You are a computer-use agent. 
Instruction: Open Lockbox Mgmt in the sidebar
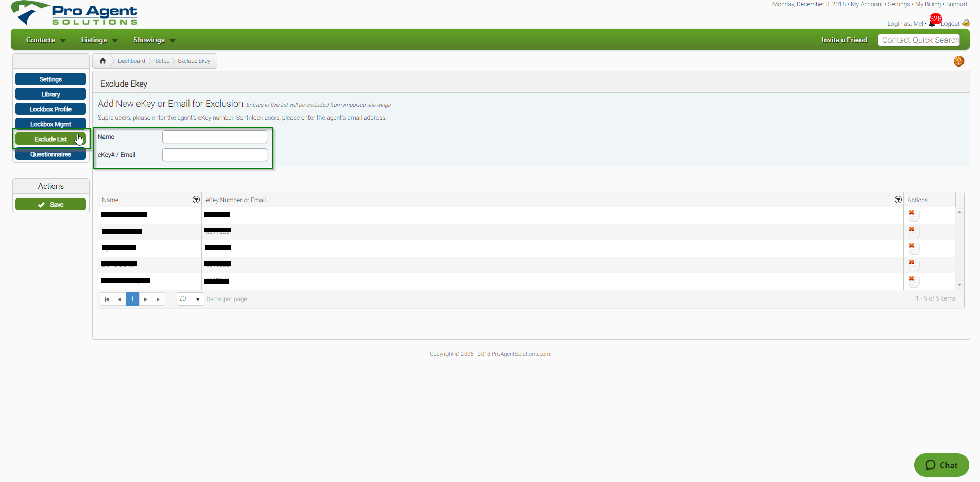[50, 124]
